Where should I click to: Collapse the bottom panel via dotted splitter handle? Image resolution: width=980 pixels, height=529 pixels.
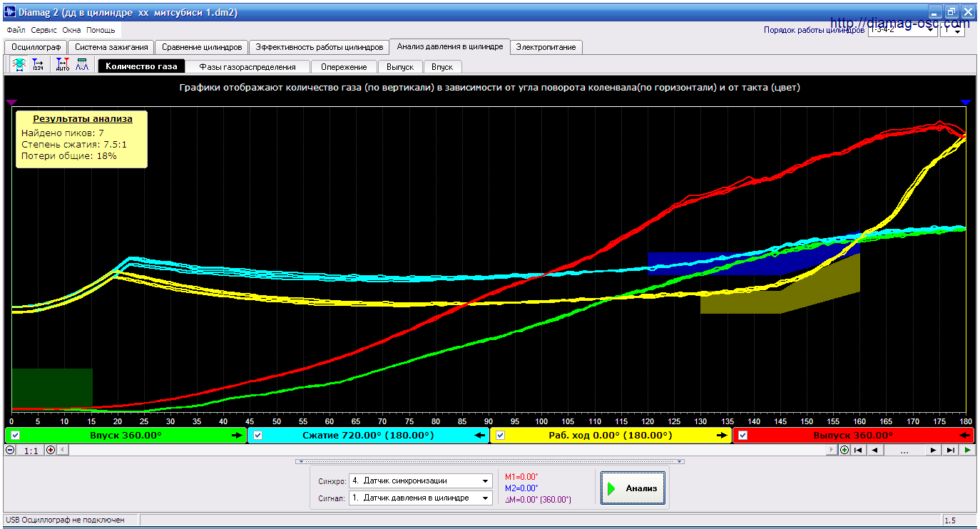489,461
